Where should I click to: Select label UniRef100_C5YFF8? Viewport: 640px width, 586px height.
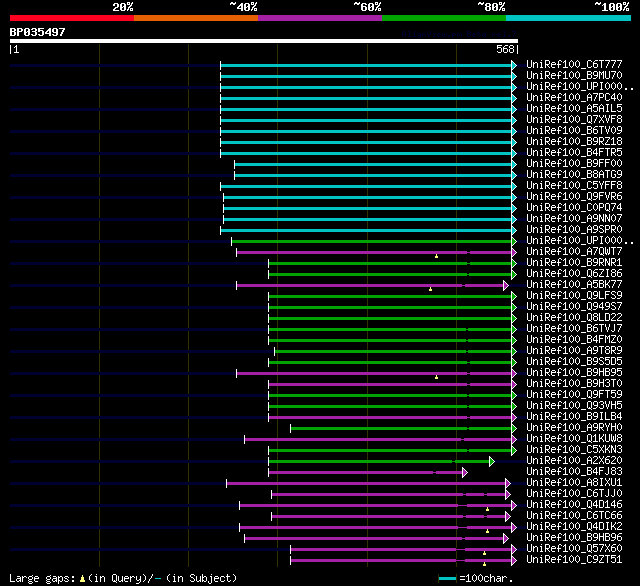click(x=574, y=186)
